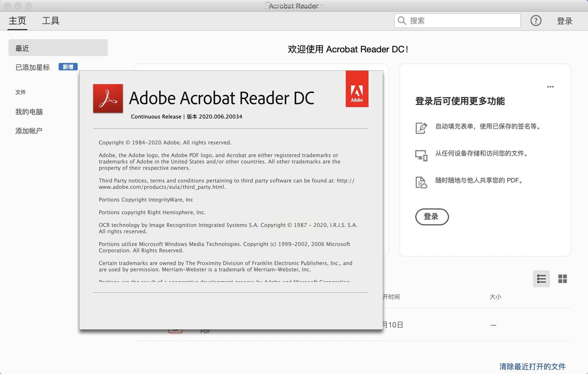
Task: Open 我的电脑 in the sidebar
Action: [x=29, y=112]
